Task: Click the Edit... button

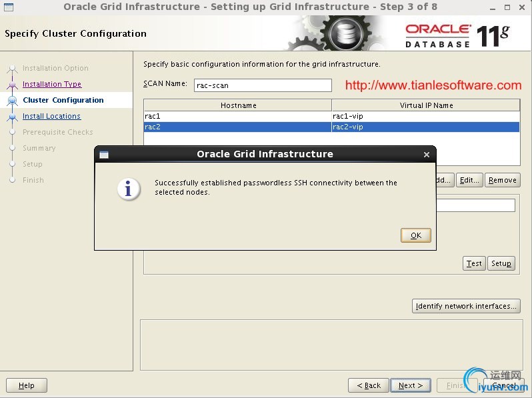Action: pyautogui.click(x=469, y=180)
